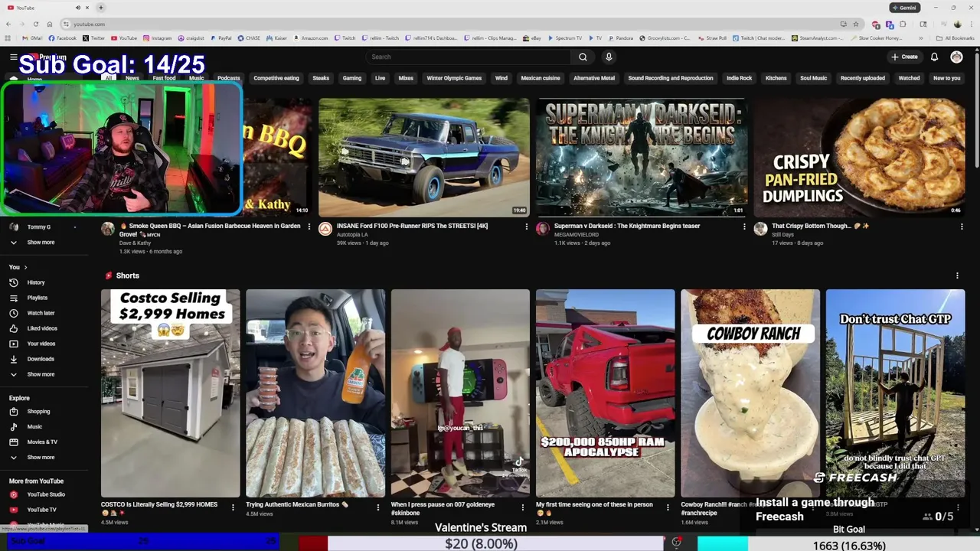Play the Ford F100 Pre-Runner thumbnail
Viewport: 980px width, 551px height.
tap(423, 157)
